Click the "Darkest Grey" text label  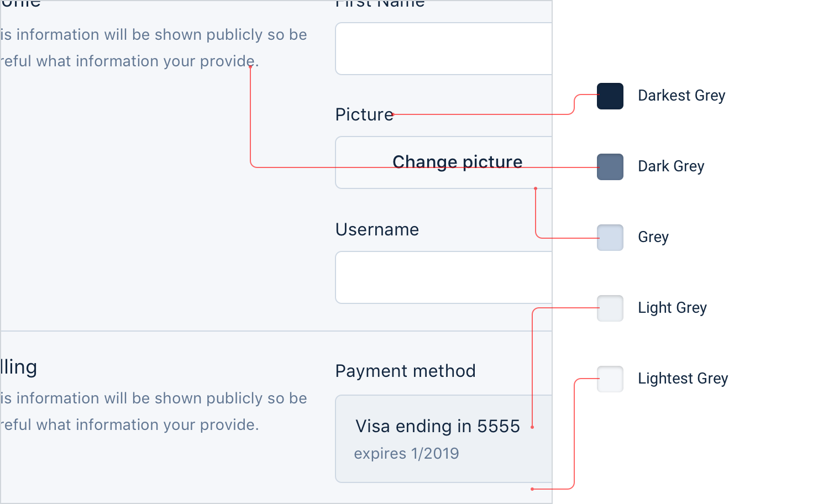tap(681, 96)
